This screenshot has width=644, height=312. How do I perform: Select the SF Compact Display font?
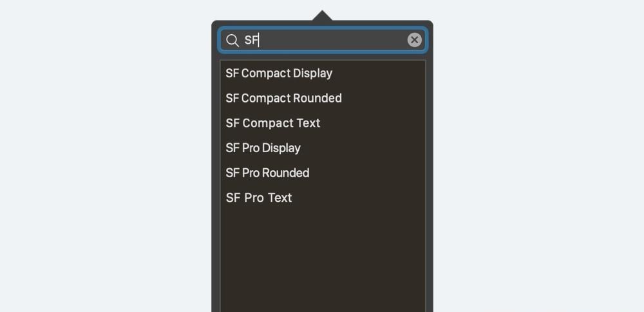(x=323, y=73)
